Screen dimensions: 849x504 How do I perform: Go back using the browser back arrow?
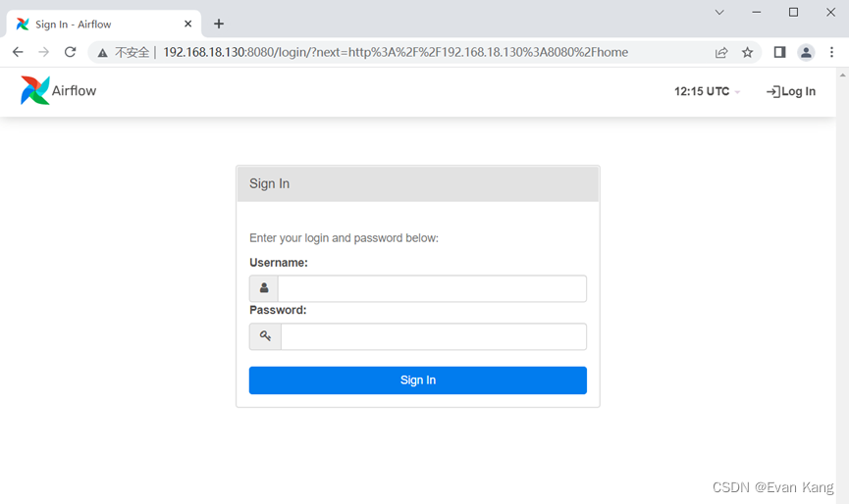18,52
